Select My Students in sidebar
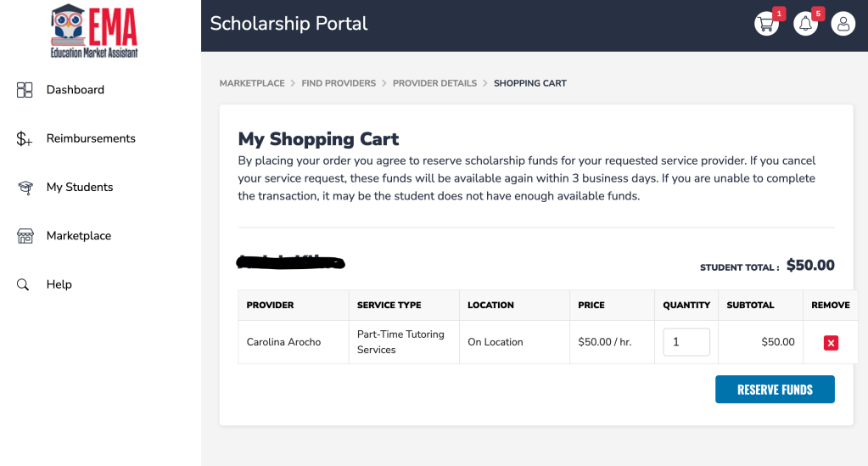Screen dimensions: 868x466 click(x=80, y=188)
